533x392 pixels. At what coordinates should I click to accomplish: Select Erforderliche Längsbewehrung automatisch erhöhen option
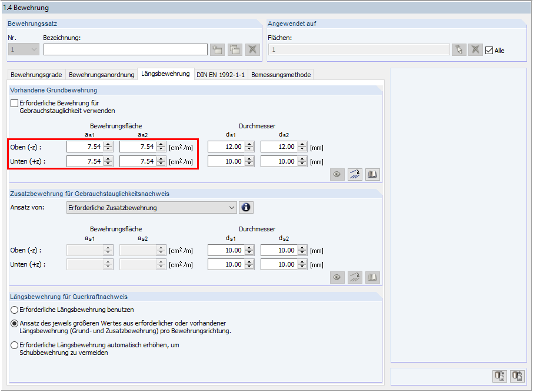(13, 346)
